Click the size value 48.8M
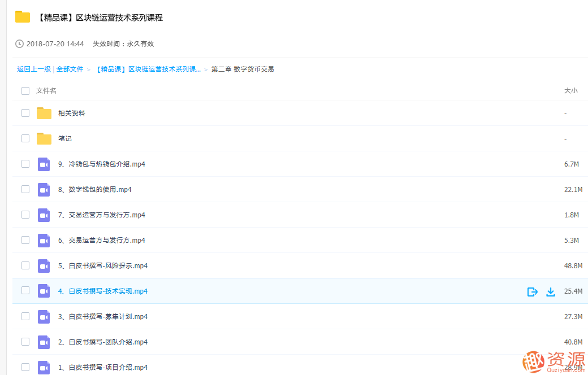The image size is (588, 375). [x=573, y=266]
